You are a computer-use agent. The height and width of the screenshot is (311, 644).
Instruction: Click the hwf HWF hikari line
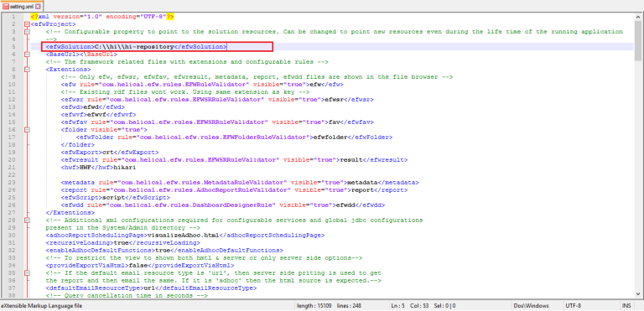99,168
